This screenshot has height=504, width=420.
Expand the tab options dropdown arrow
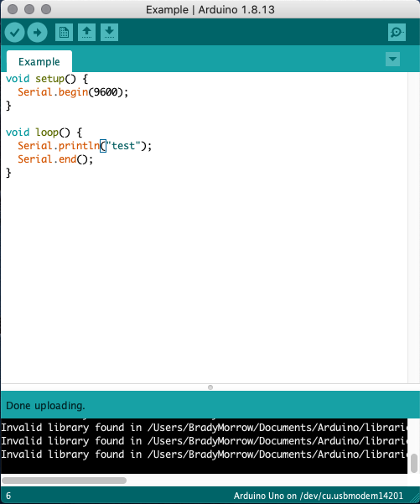(392, 60)
